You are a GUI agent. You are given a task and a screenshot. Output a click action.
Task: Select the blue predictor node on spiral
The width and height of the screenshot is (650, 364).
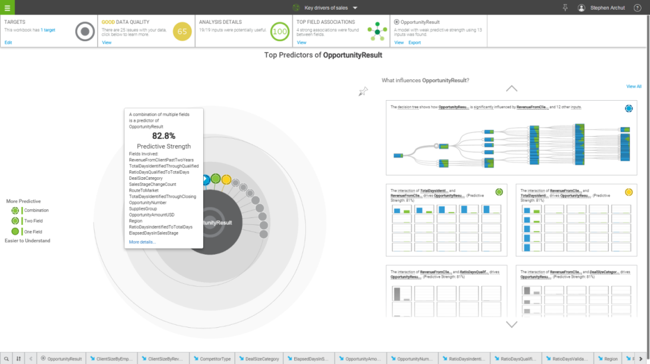click(206, 180)
